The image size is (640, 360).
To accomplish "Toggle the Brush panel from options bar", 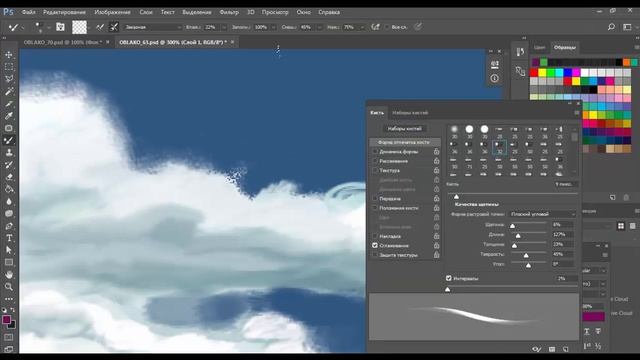I will [x=60, y=27].
